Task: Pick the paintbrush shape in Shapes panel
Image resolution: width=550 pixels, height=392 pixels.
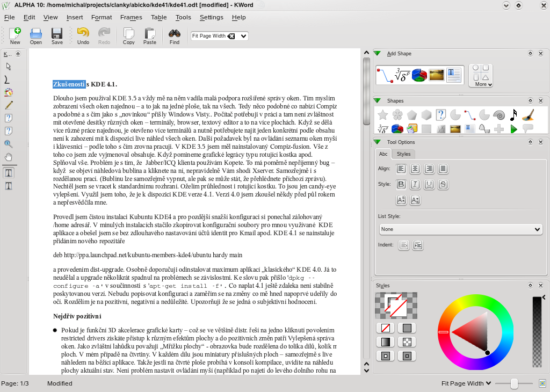Action: 528,115
